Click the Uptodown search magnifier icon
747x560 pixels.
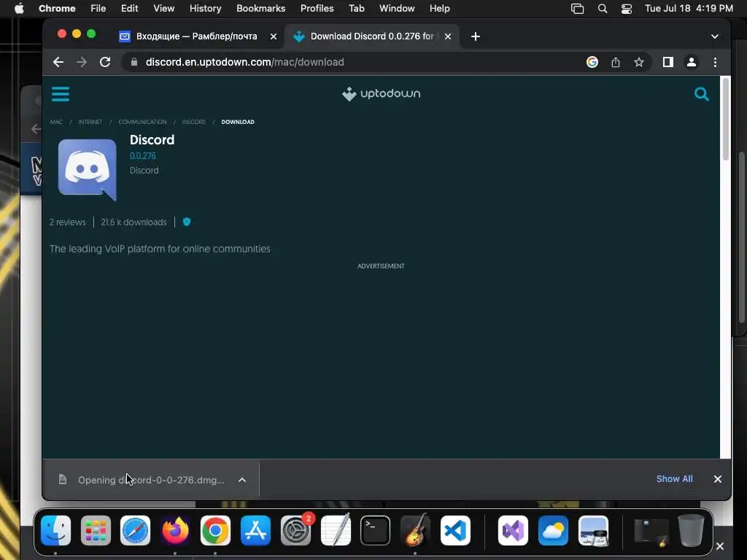[x=701, y=94]
